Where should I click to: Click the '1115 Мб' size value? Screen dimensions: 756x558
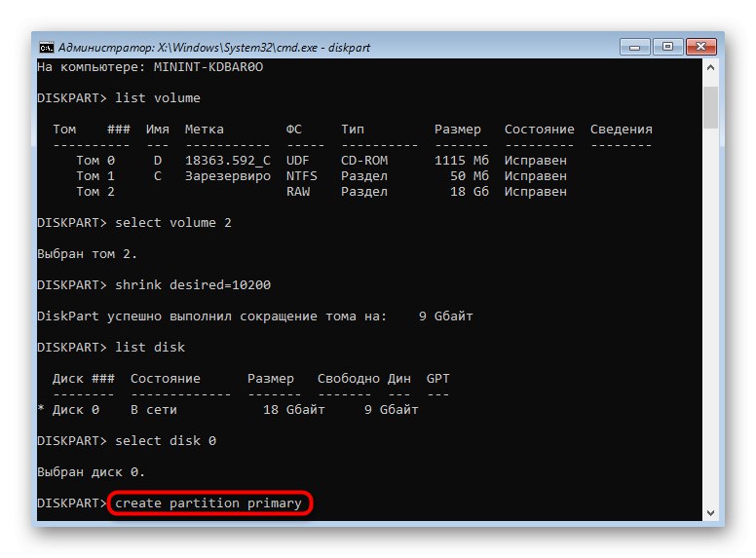[462, 161]
